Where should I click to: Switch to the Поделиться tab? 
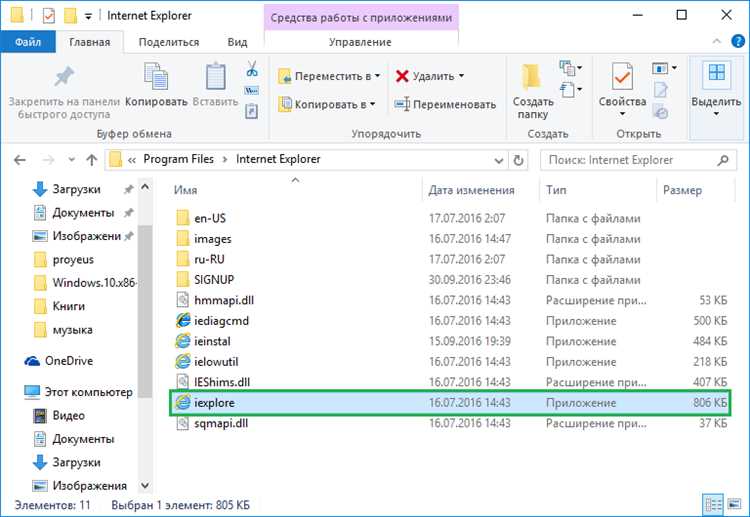pos(168,42)
